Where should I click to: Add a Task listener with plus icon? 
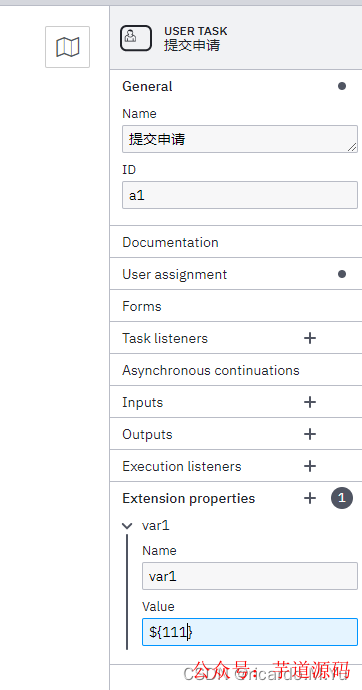pos(310,338)
